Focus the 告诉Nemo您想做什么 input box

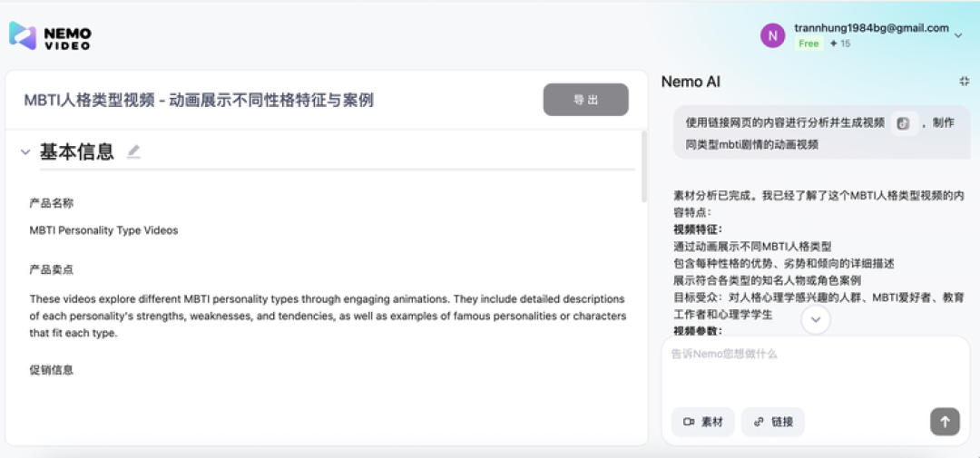point(816,368)
